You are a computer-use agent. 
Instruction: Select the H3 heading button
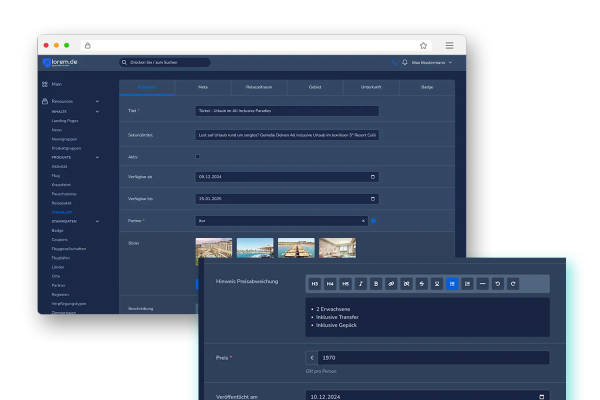pos(314,284)
